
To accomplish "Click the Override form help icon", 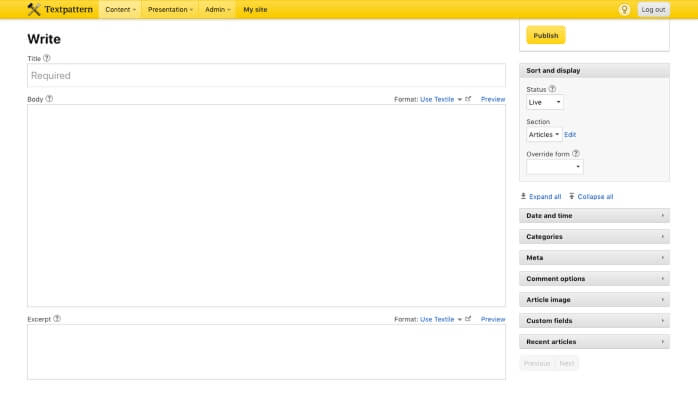I will coord(576,154).
